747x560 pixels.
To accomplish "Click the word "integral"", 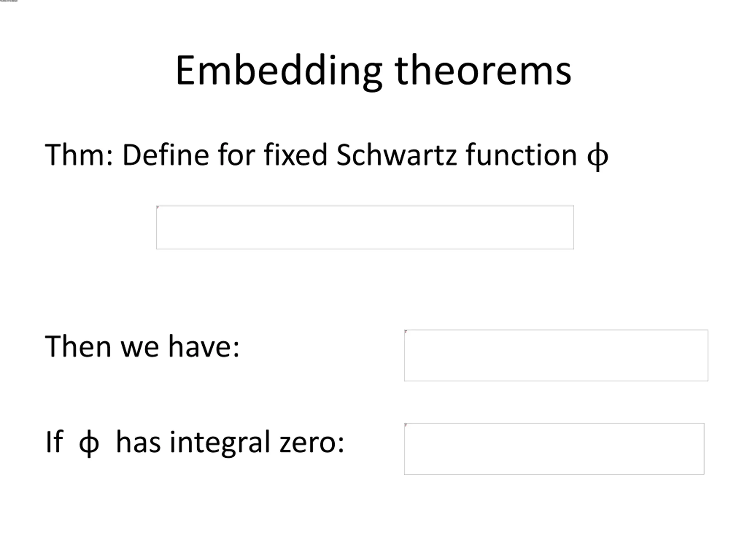I will coord(220,442).
